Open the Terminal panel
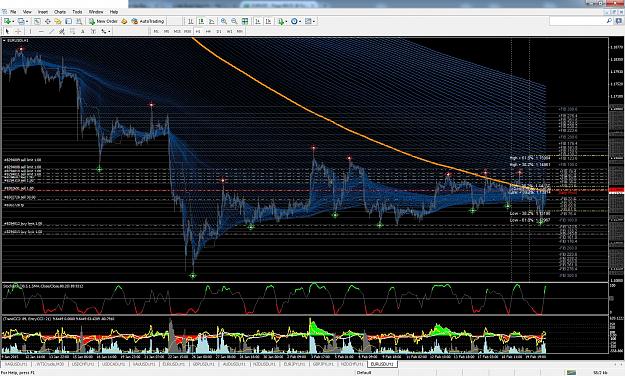This screenshot has width=625, height=376. [x=69, y=21]
